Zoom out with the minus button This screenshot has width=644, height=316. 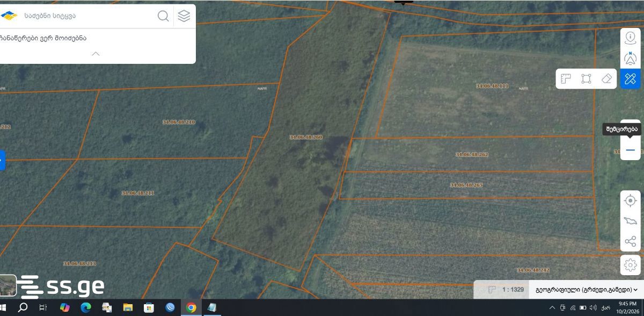pyautogui.click(x=630, y=150)
